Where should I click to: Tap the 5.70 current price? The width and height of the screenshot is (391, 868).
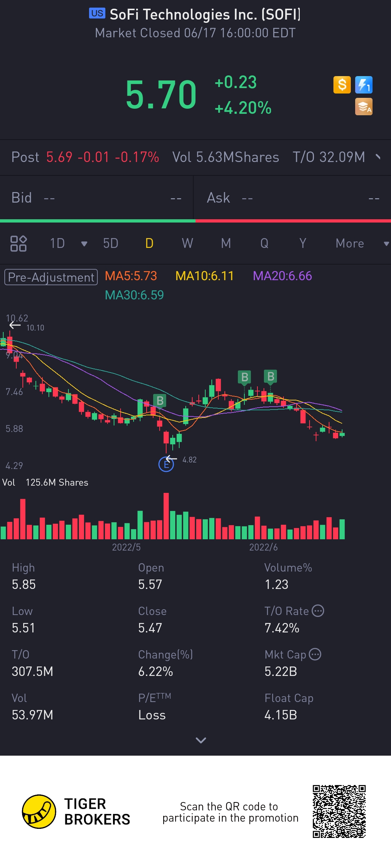point(161,95)
